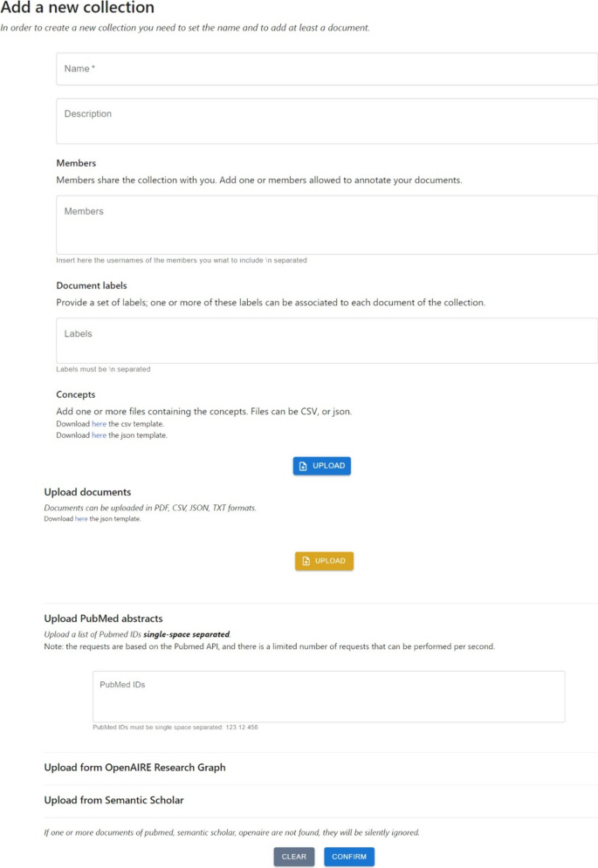The image size is (598, 868).
Task: Click the CONFIRM button
Action: [x=349, y=857]
